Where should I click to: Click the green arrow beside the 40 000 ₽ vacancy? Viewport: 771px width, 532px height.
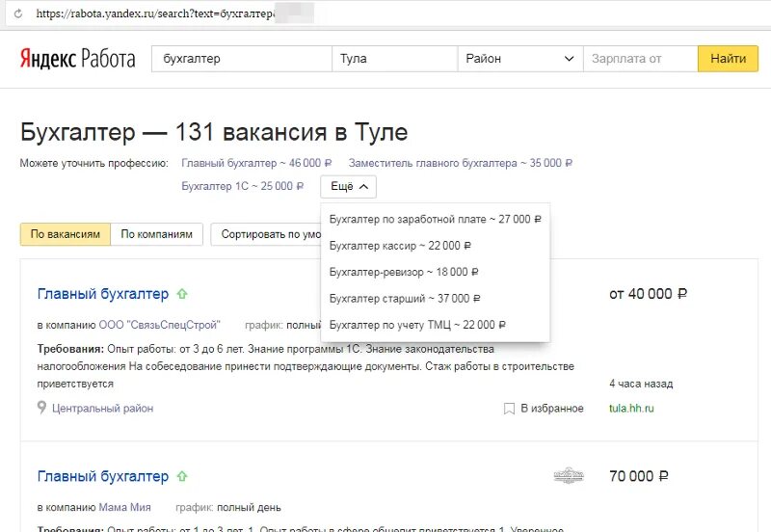point(182,294)
